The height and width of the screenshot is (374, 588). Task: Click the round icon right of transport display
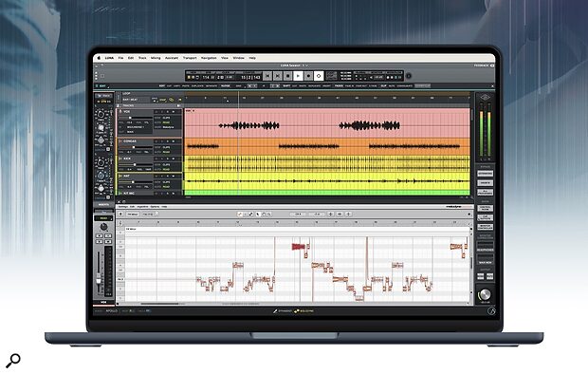pos(409,76)
